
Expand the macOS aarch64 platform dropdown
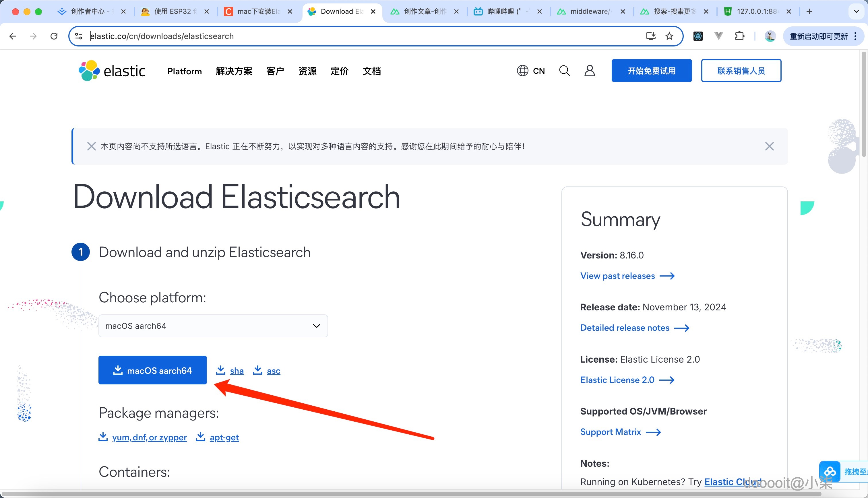click(213, 326)
